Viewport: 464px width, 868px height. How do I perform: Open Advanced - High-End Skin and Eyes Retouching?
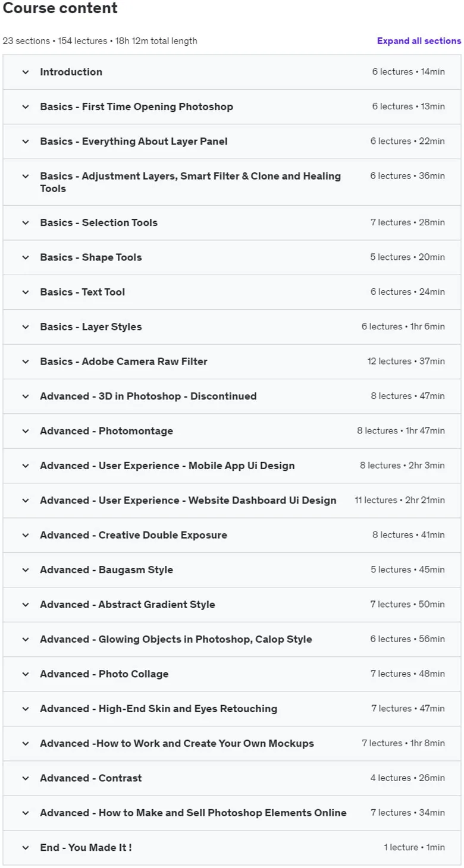tap(232, 709)
